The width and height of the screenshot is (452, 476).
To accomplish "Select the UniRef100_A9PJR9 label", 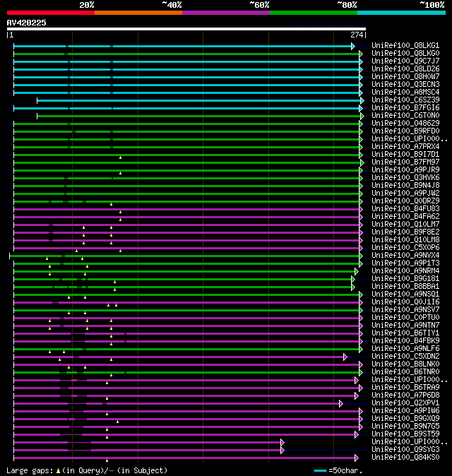I will click(x=405, y=170).
